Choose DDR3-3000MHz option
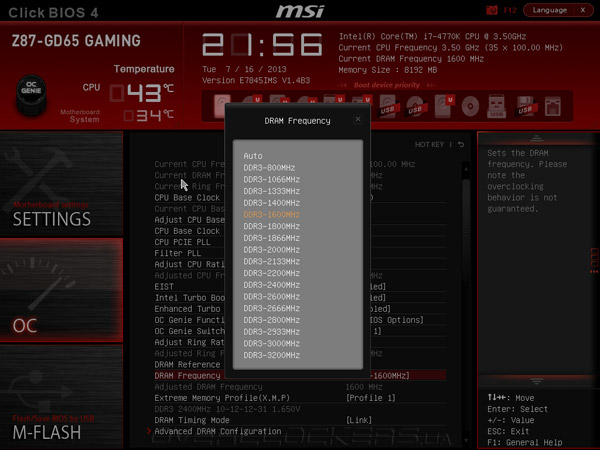Screen dimensions: 600x450 coord(271,344)
